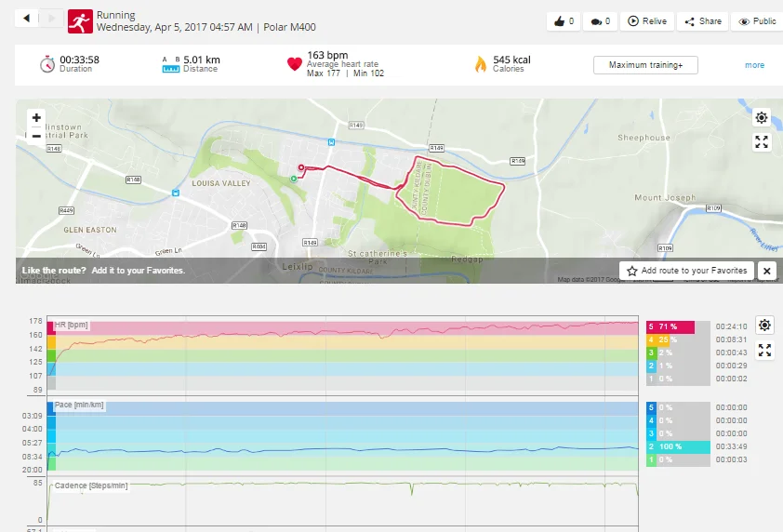Viewport: 783px width, 532px height.
Task: Open the Maximum training+ benefit button
Action: point(645,65)
